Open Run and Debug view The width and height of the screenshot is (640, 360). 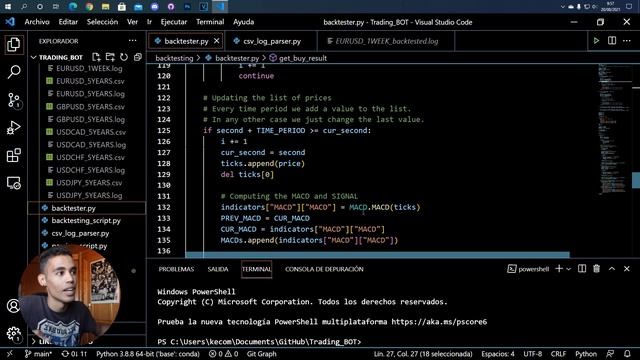click(x=13, y=128)
